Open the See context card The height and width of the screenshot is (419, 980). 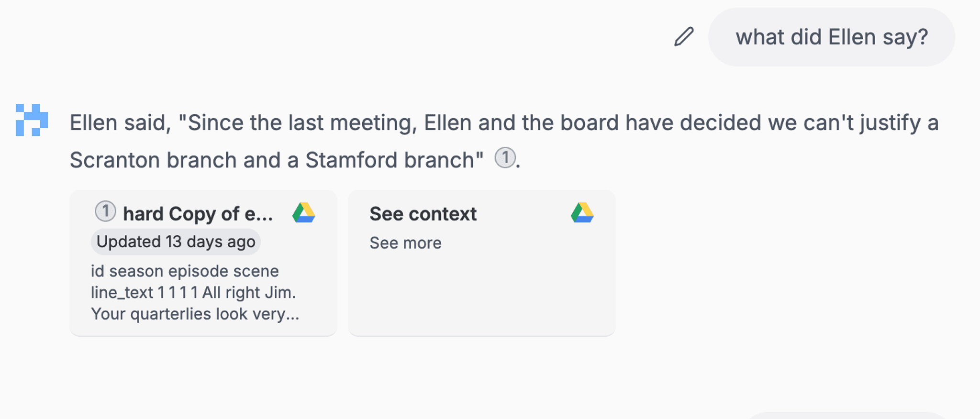click(x=482, y=263)
